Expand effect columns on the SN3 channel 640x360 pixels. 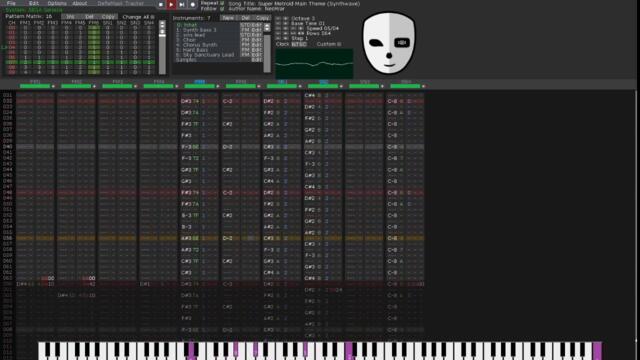(382, 87)
